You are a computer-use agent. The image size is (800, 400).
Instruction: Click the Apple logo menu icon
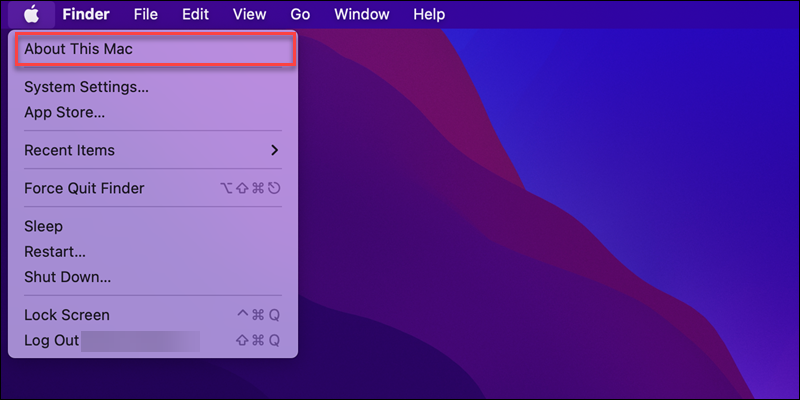point(32,14)
